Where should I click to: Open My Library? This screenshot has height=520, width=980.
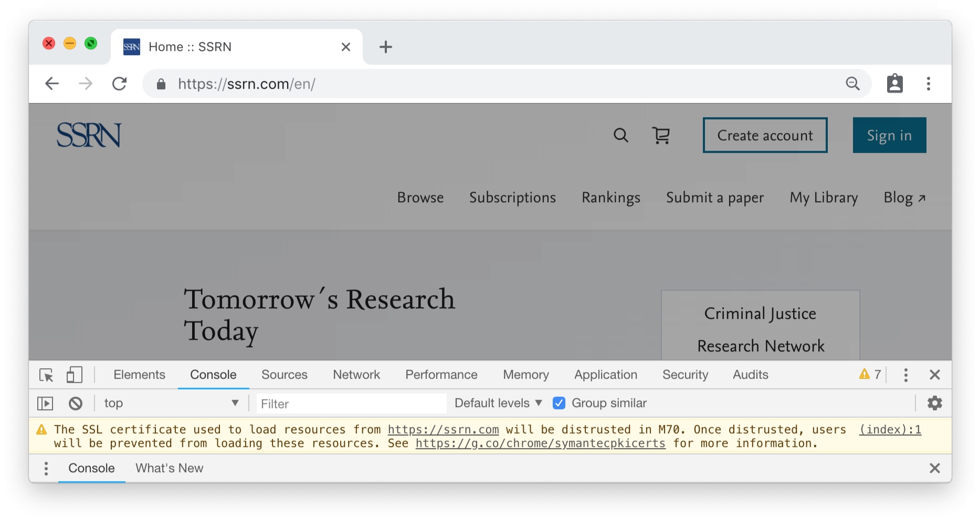pyautogui.click(x=824, y=197)
